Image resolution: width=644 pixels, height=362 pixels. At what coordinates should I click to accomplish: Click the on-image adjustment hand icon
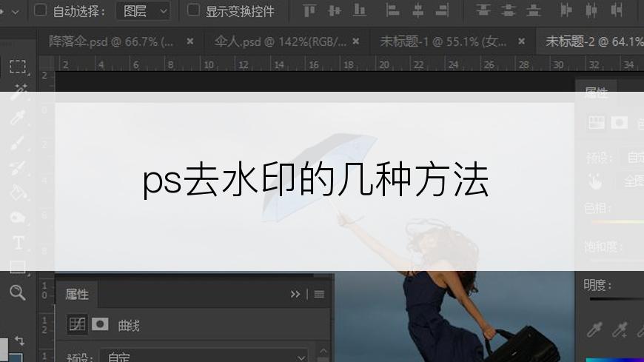594,181
